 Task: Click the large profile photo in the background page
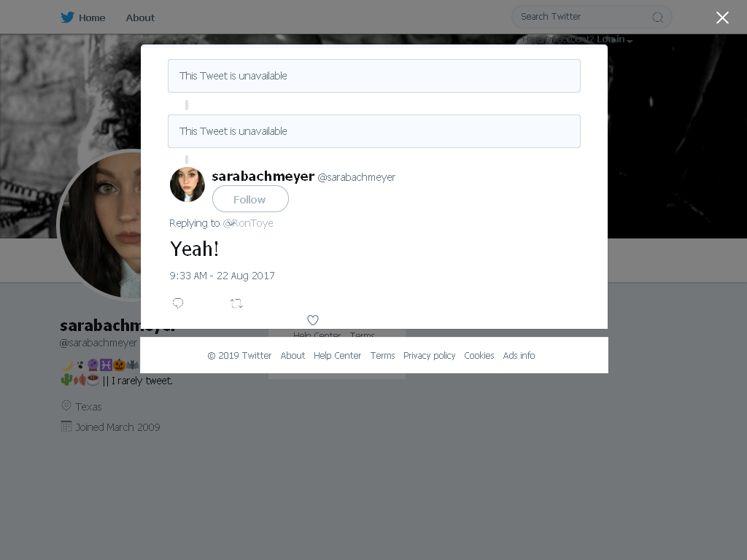click(100, 225)
